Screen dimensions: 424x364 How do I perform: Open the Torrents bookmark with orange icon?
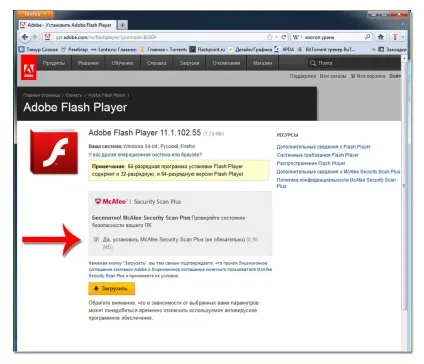point(163,49)
